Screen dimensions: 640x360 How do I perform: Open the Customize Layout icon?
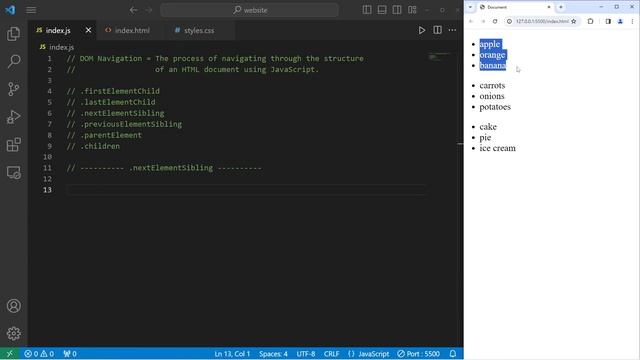[x=412, y=10]
